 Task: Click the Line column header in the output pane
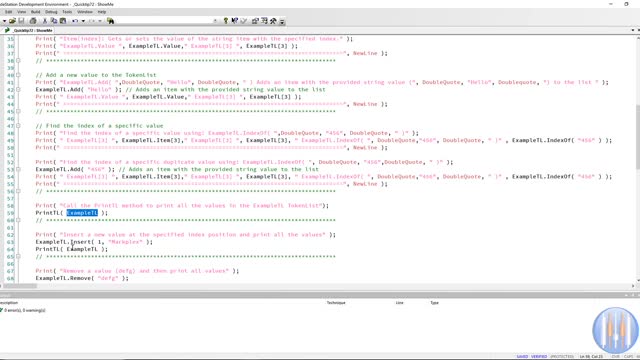[x=399, y=303]
